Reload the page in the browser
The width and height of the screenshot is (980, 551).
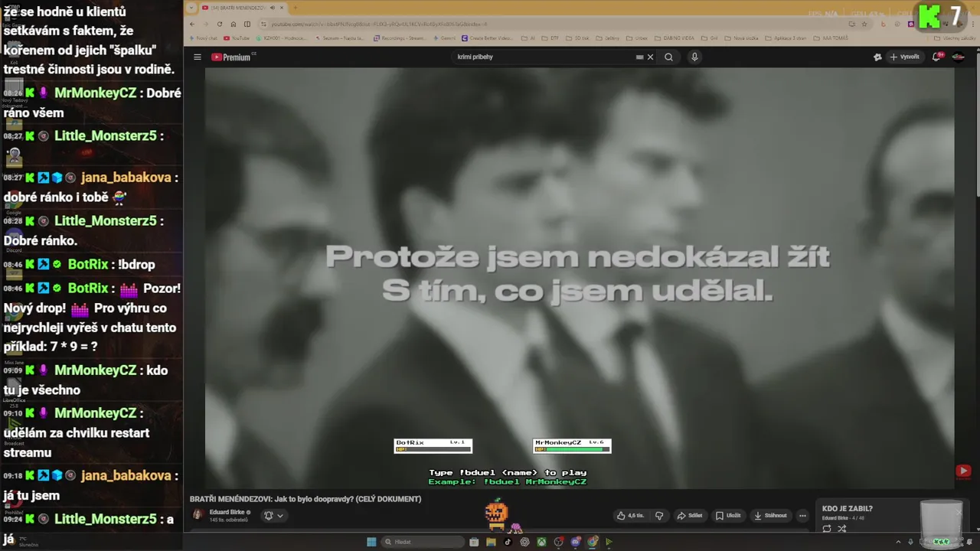(220, 24)
